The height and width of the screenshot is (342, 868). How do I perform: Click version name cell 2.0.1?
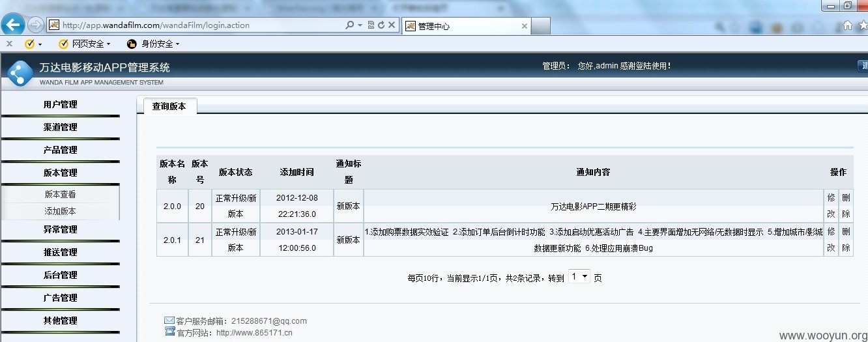(173, 240)
